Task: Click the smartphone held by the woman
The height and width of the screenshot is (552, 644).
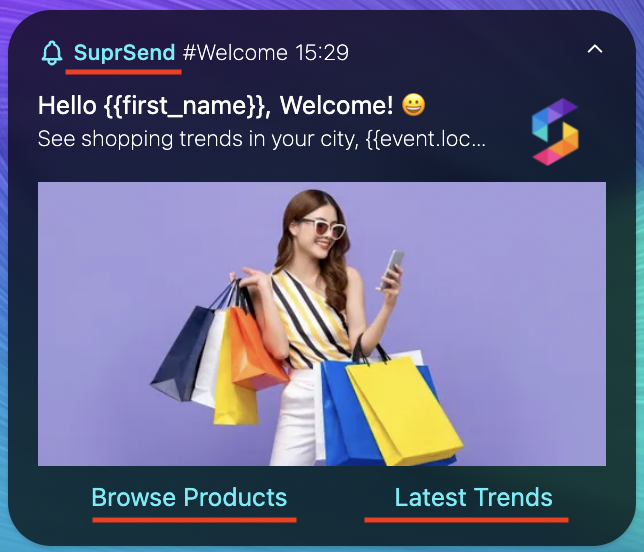Action: 392,269
